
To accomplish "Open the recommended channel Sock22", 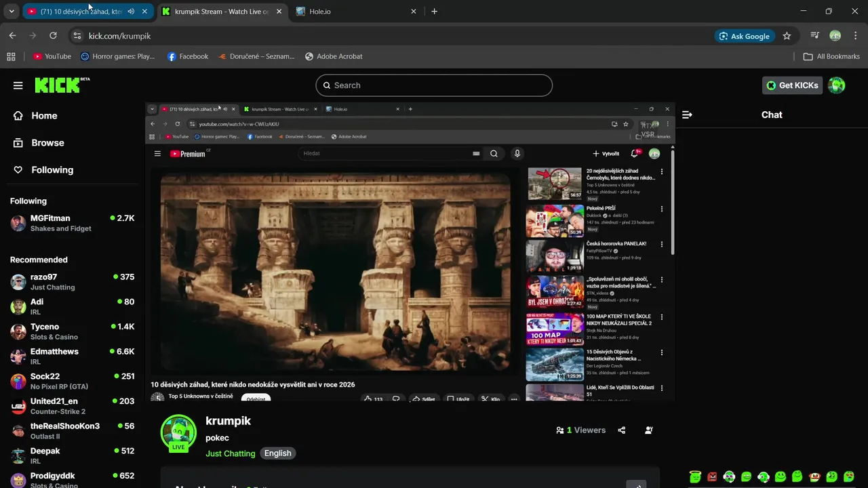I will 72,381.
